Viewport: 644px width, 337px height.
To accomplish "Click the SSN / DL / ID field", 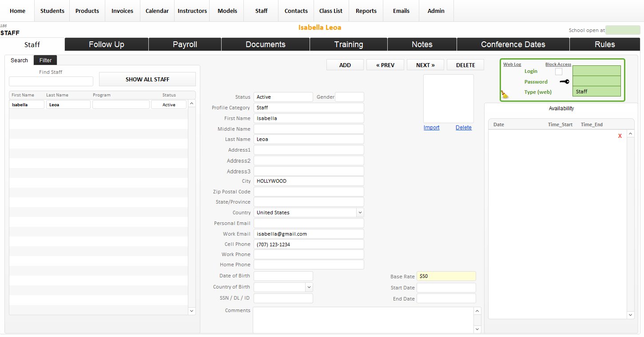I will [x=283, y=298].
